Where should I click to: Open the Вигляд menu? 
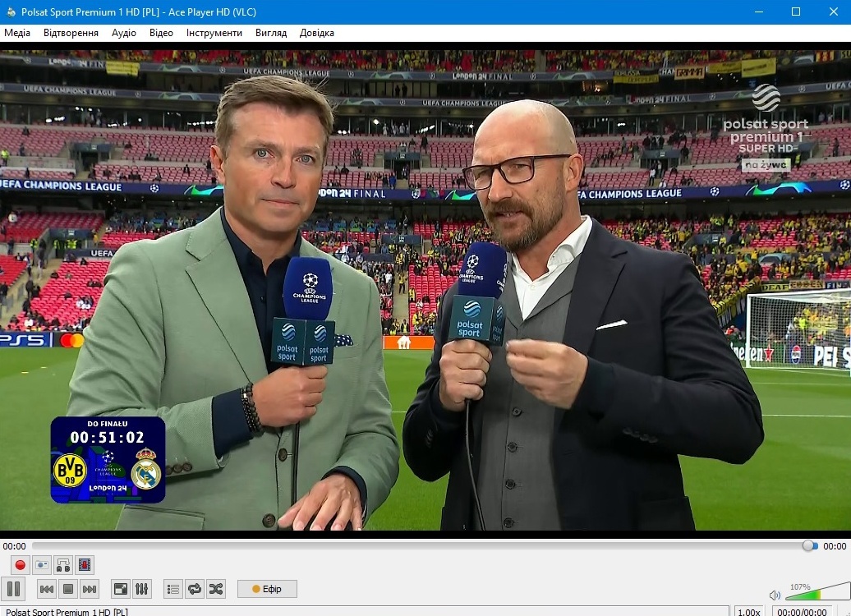coord(271,33)
